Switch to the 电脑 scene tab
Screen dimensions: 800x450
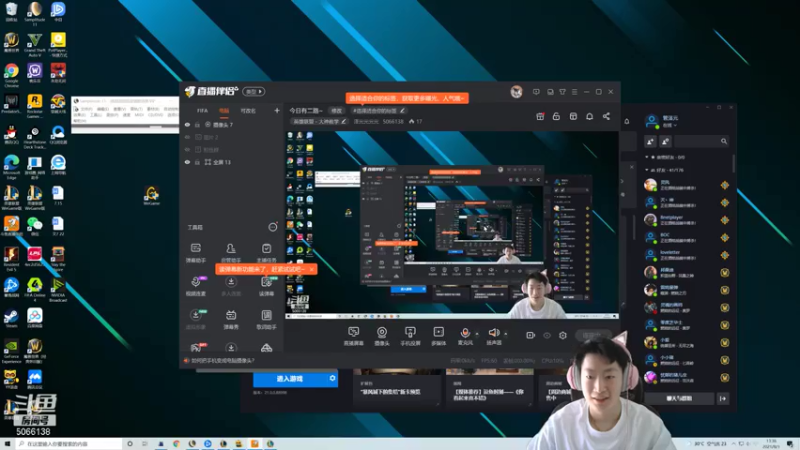point(224,111)
